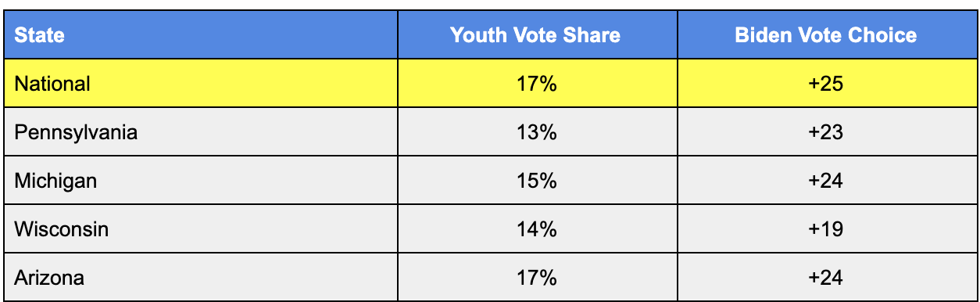Select Michigan's +24 cell
The height and width of the screenshot is (302, 980).
826,181
